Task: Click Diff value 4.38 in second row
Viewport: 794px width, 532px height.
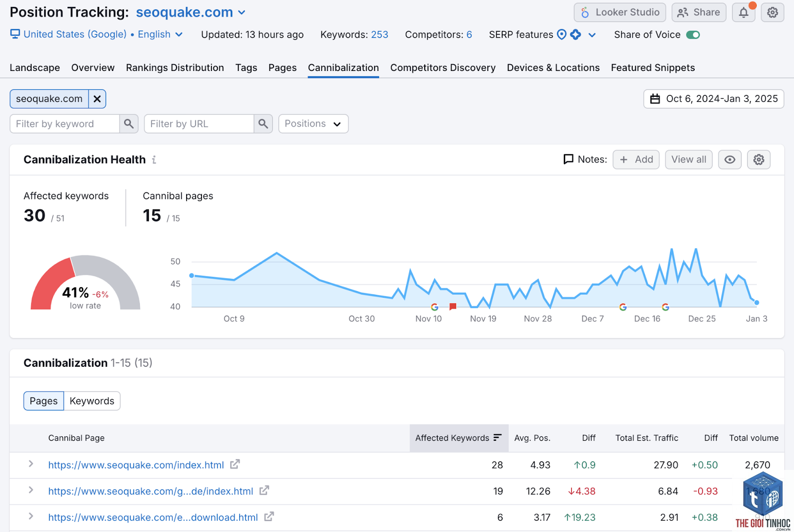Action: [582, 491]
